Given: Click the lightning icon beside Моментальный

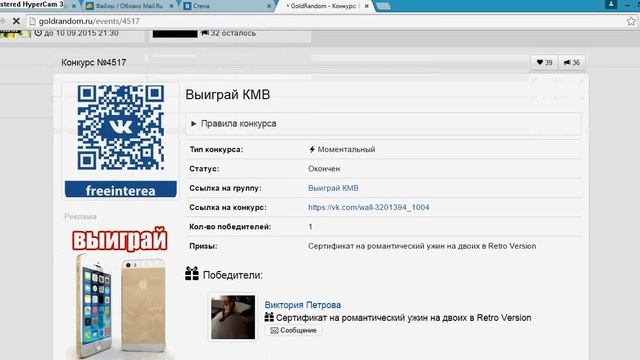Looking at the screenshot, I should tap(312, 149).
